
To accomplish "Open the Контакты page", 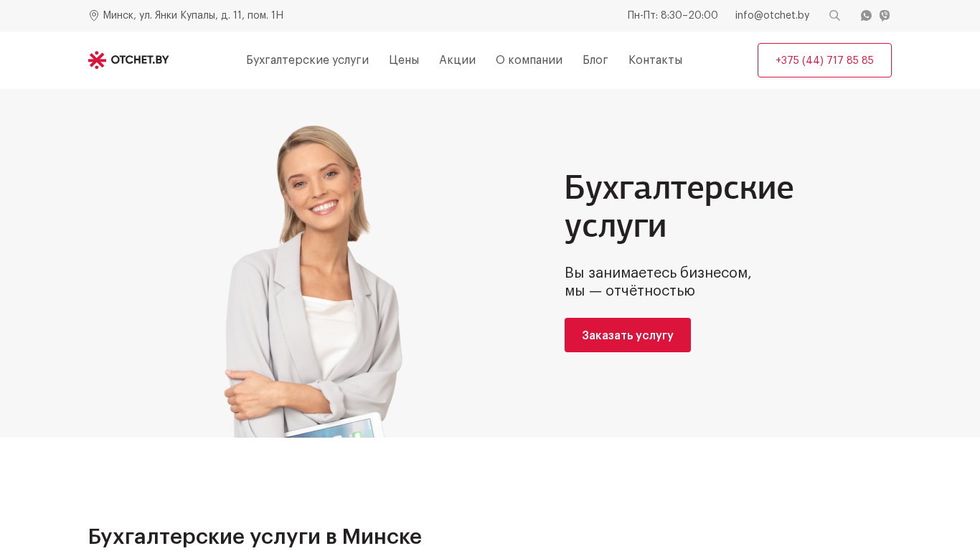I will coord(655,60).
